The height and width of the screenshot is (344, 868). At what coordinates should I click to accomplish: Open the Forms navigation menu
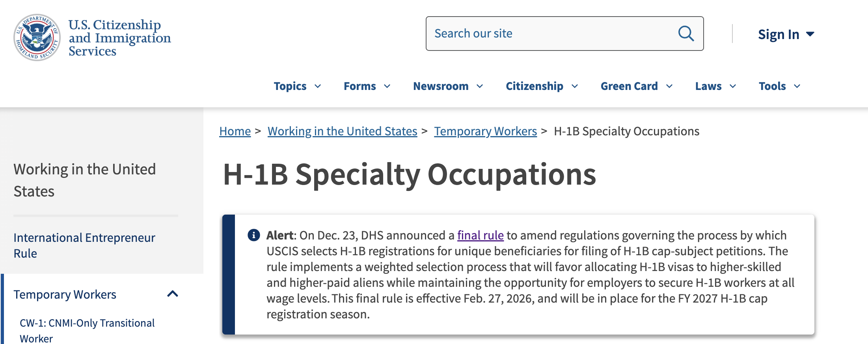tap(360, 86)
